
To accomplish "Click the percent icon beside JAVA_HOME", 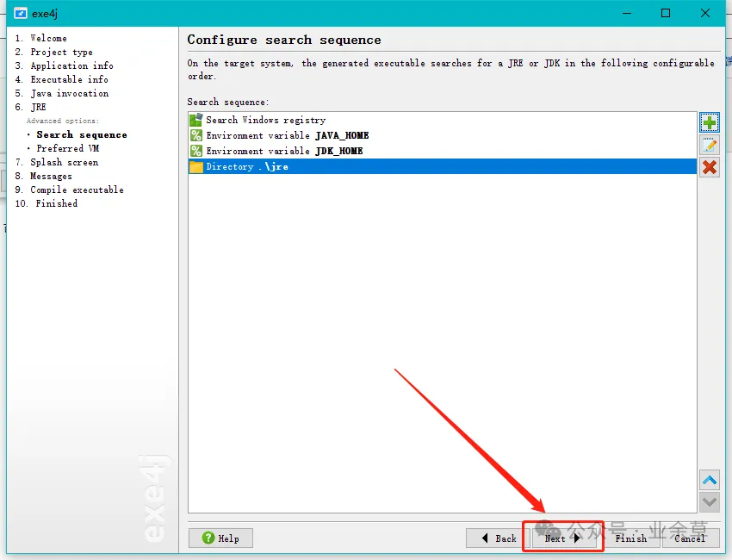I will tap(196, 135).
